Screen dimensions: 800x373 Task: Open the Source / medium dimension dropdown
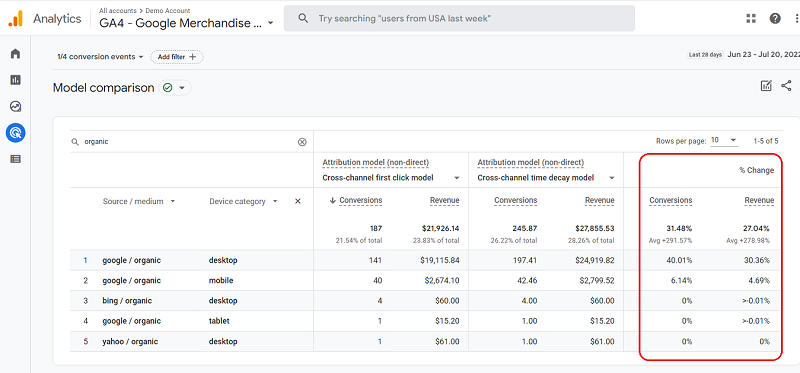[x=172, y=201]
